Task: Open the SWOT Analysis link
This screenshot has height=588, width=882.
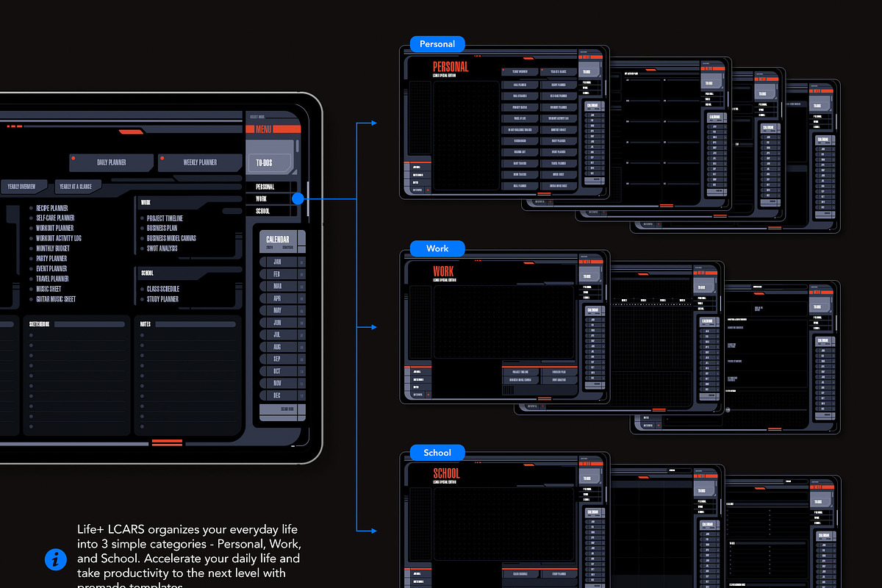Action: click(x=162, y=248)
